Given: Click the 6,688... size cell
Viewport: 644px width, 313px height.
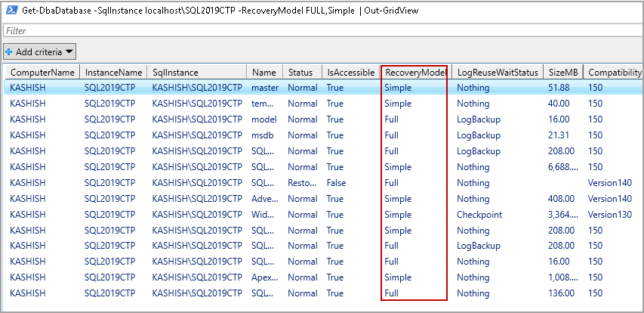Looking at the screenshot, I should 563,167.
